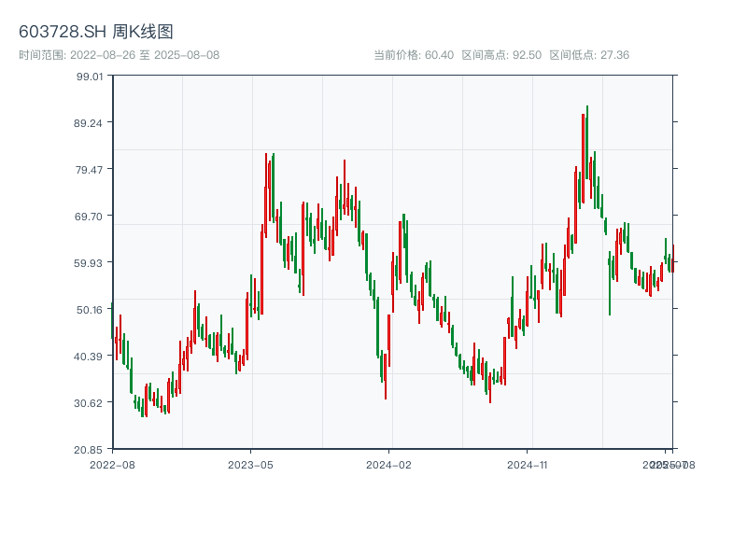This screenshot has width=747, height=560.
Task: Click the chart title 603728.SH 周K线图
Action: [x=96, y=32]
